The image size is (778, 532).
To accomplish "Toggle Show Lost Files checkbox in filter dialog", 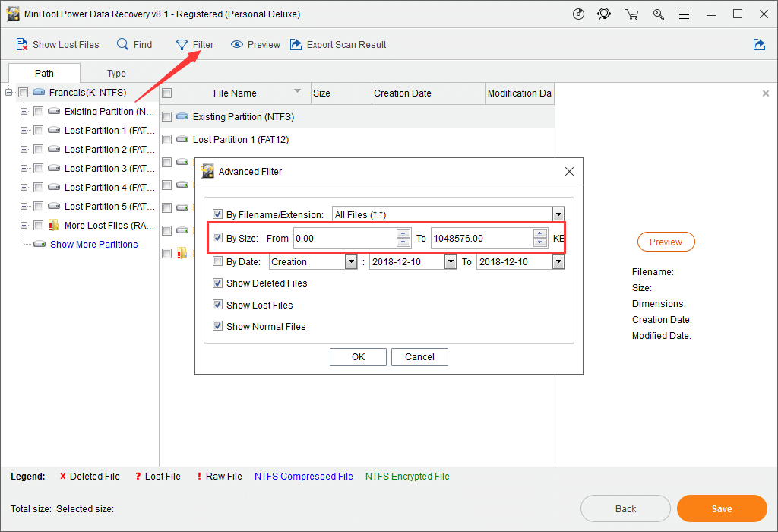I will [x=217, y=305].
